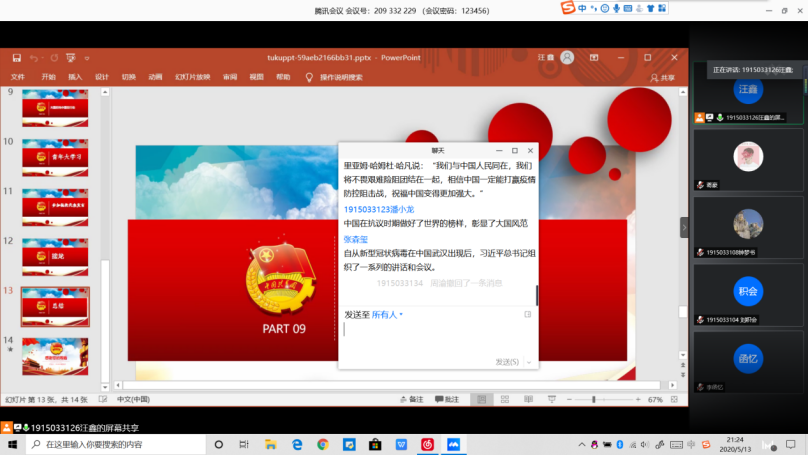Click the chat message input field
808x455 pixels.
[x=437, y=338]
